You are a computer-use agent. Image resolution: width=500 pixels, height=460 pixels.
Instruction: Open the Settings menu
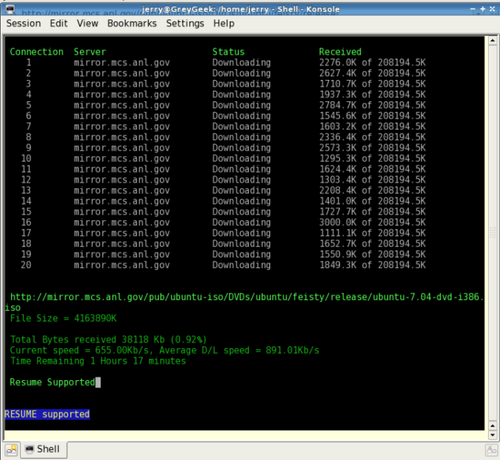(185, 23)
